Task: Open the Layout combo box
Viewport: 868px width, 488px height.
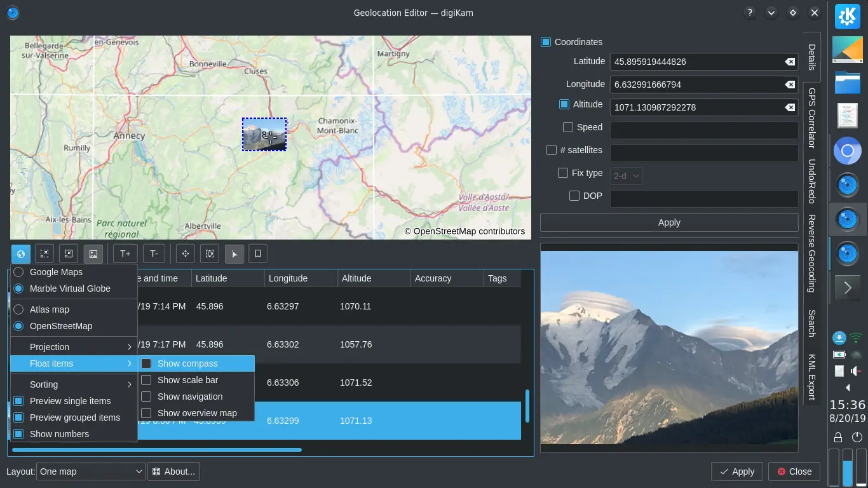Action: [x=90, y=471]
